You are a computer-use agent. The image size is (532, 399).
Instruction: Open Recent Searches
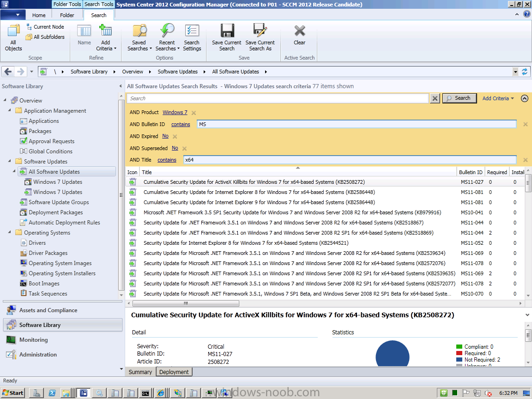click(167, 37)
